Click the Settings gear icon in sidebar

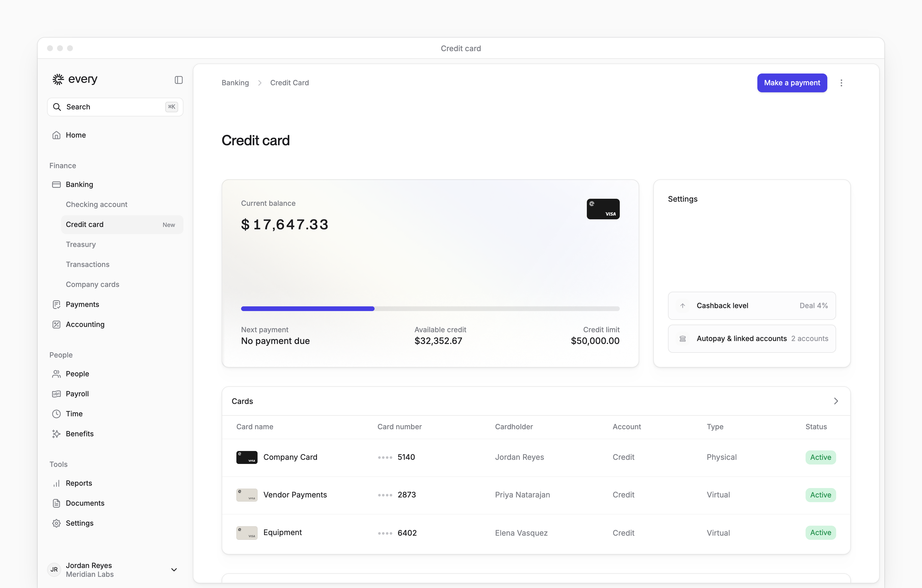click(x=56, y=523)
